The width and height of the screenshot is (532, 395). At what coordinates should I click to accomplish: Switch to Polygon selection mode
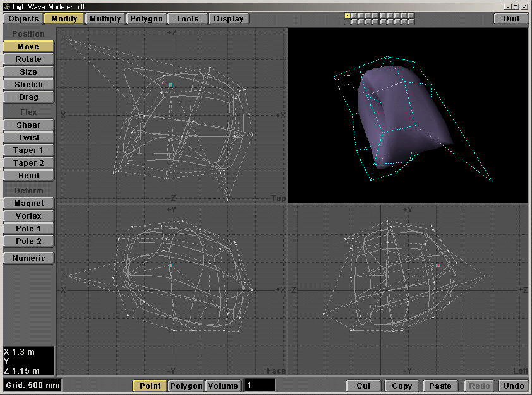coord(186,386)
